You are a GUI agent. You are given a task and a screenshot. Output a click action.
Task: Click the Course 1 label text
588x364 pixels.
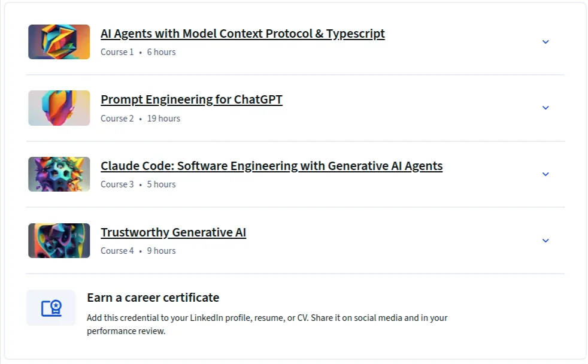click(x=117, y=52)
